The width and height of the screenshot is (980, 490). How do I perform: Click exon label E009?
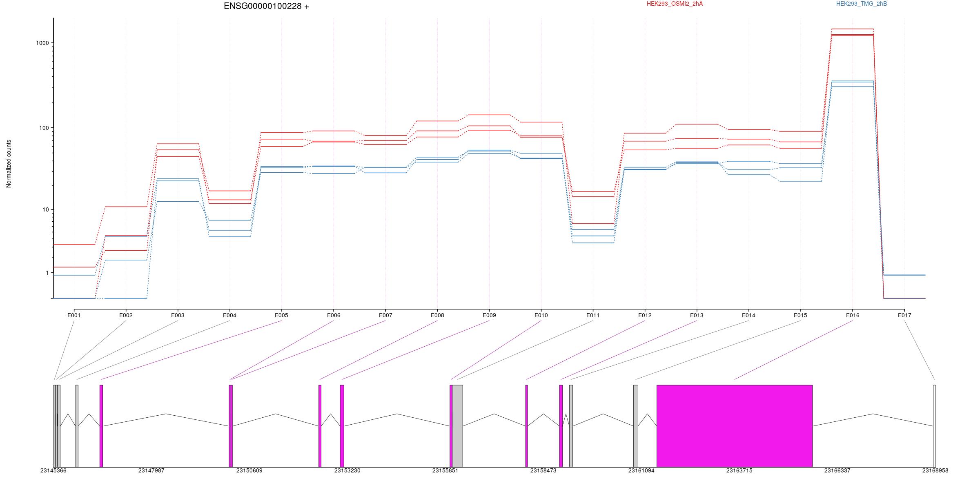pos(489,315)
